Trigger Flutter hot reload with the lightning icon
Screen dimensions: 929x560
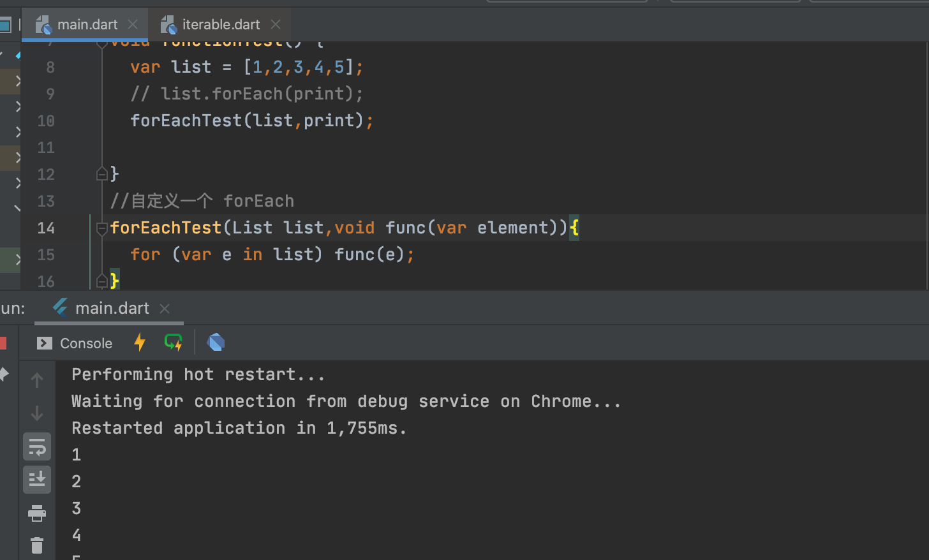[x=139, y=343]
